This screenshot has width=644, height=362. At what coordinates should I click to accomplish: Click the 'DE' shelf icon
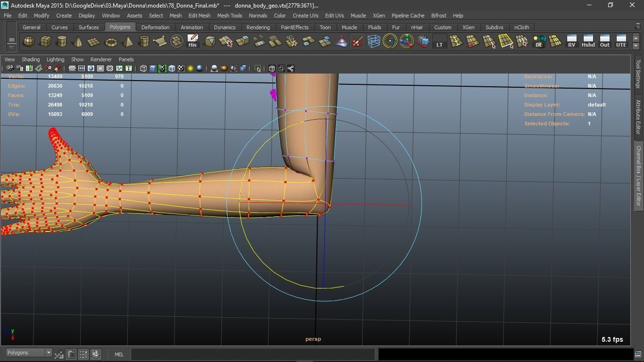coord(538,41)
